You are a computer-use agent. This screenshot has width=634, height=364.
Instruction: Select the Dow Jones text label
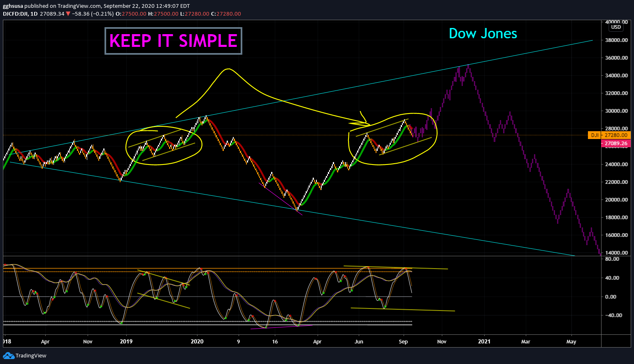(483, 33)
